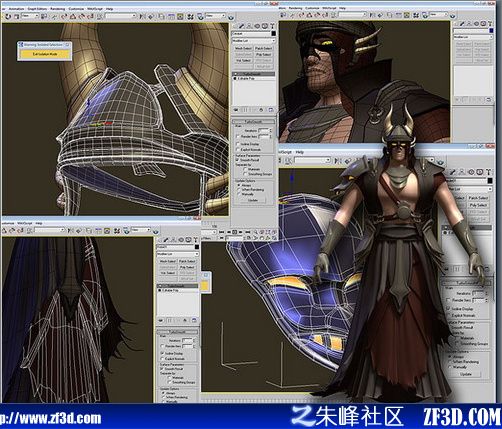This screenshot has width=502, height=429.
Task: Enable Isoline Display checkbox in helmet window
Action: click(x=238, y=144)
